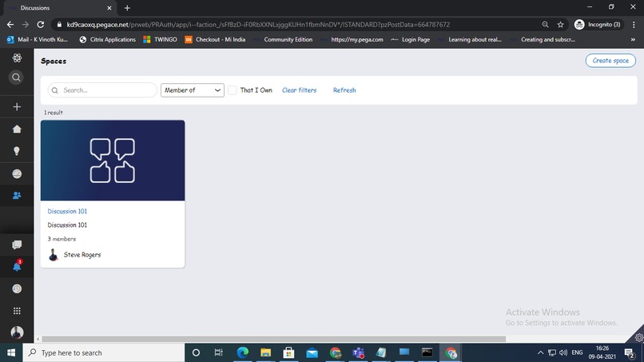This screenshot has height=362, width=644.
Task: Open Windows Start menu
Action: pos(11,352)
